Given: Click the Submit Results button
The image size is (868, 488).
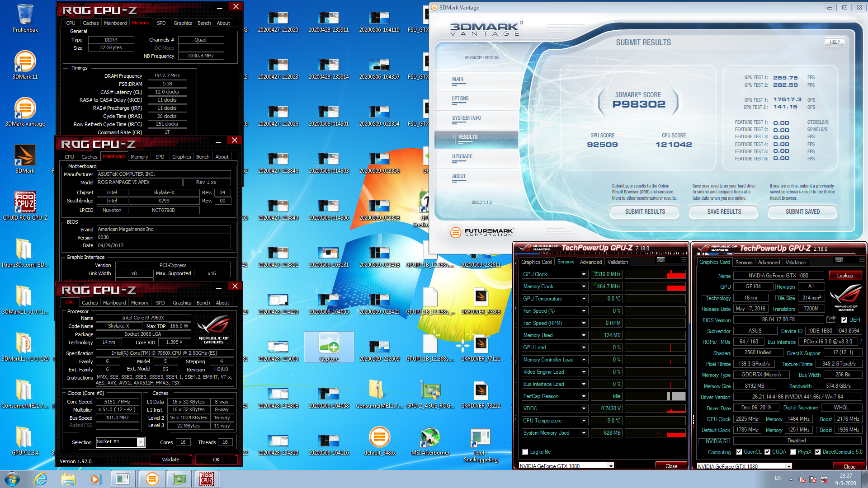Looking at the screenshot, I should click(645, 211).
